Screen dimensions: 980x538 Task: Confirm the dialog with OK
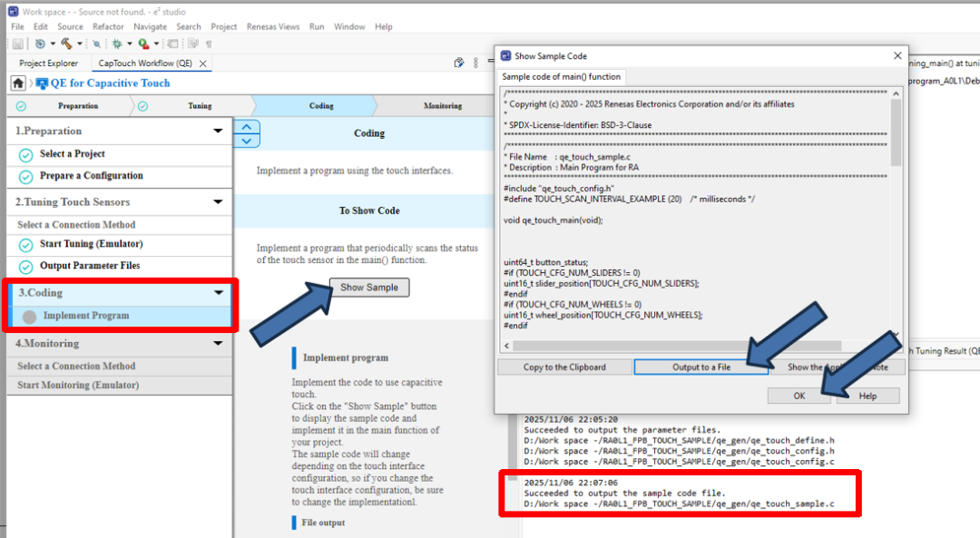coord(799,396)
